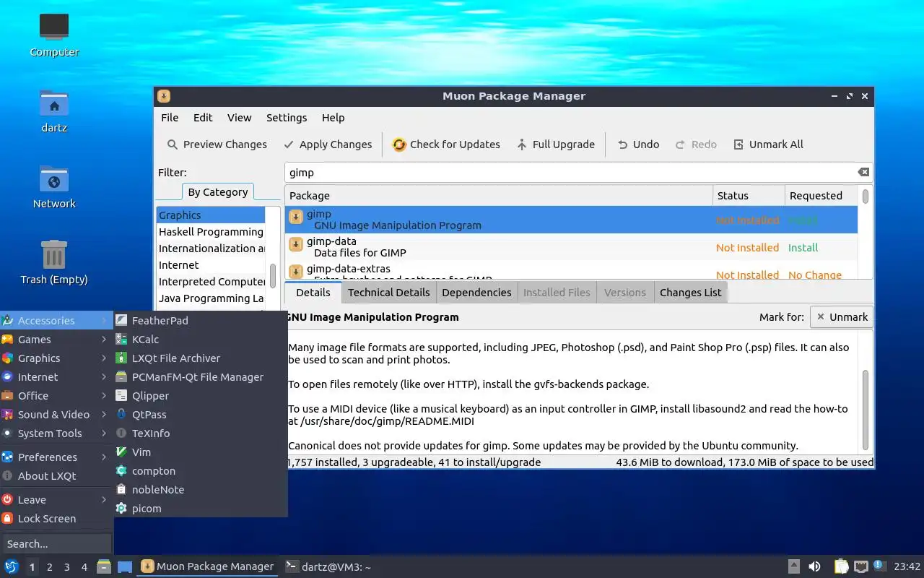Clear the gimp search field

863,172
